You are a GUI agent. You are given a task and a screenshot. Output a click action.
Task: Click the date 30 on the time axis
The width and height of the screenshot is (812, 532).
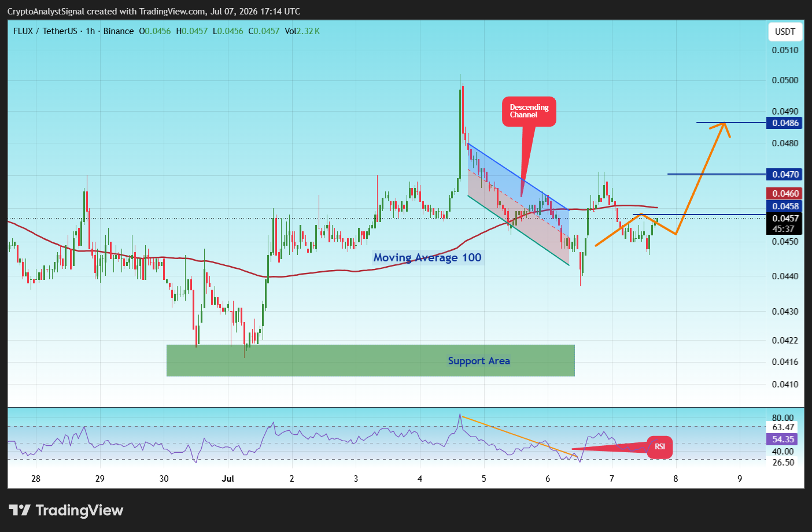pos(164,478)
